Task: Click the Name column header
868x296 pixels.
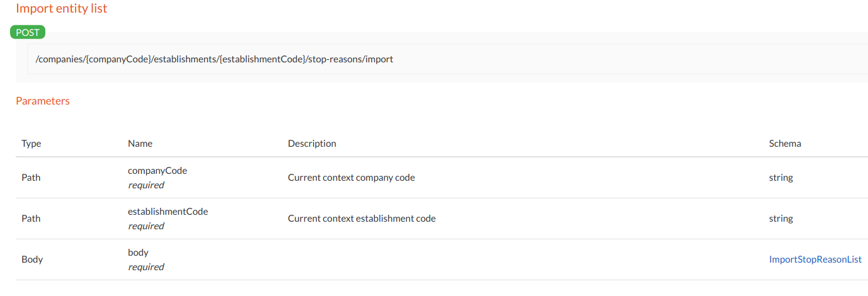Action: point(140,144)
